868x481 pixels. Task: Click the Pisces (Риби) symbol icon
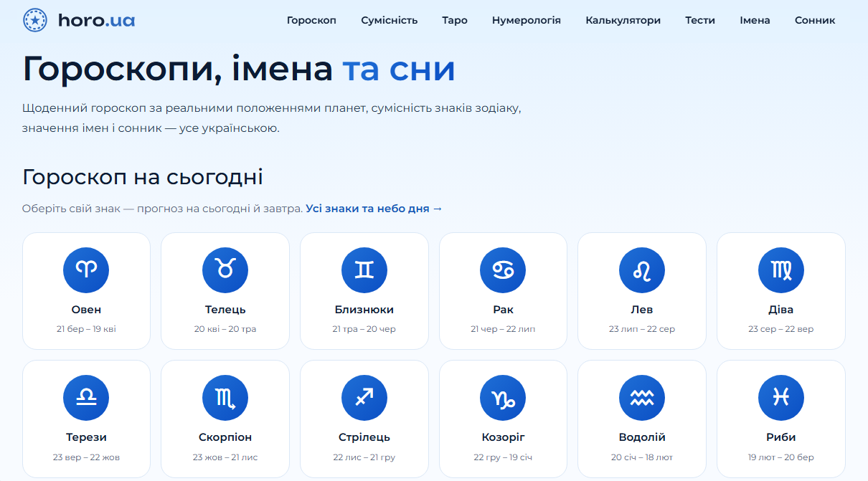point(781,398)
